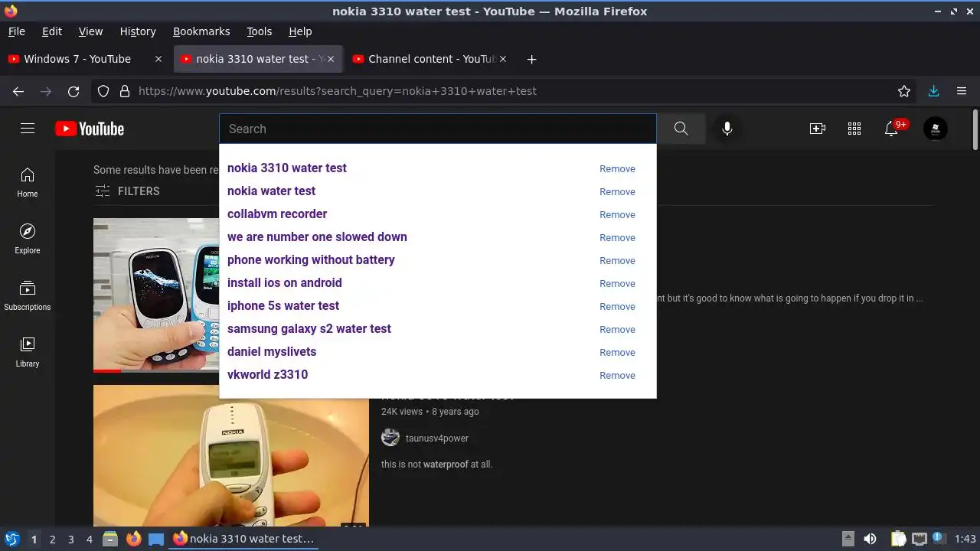Image resolution: width=980 pixels, height=551 pixels.
Task: Open the volume control in the system tray
Action: [870, 540]
